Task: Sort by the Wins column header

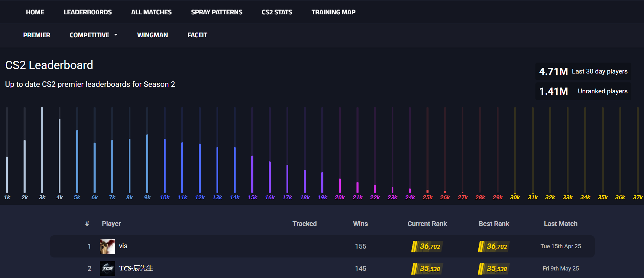Action: click(x=360, y=224)
